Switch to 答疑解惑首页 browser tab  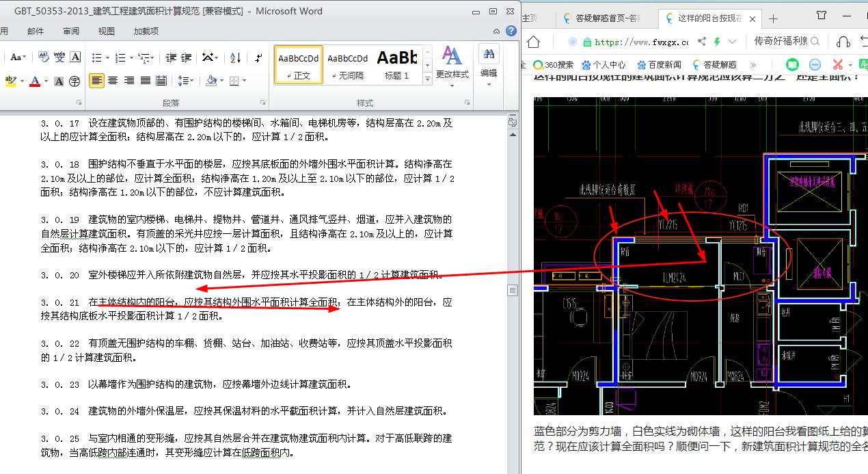[x=601, y=18]
